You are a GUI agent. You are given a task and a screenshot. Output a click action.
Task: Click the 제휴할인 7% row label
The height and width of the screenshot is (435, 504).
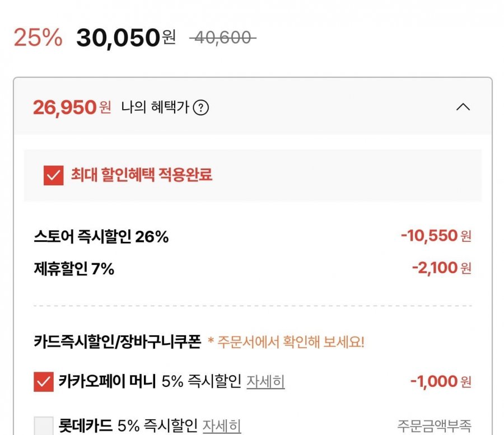tap(74, 269)
